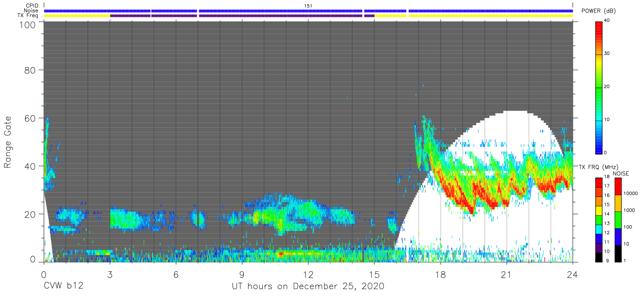
Task: Click the TX FRQ (MHz) legend title
Action: coord(599,167)
